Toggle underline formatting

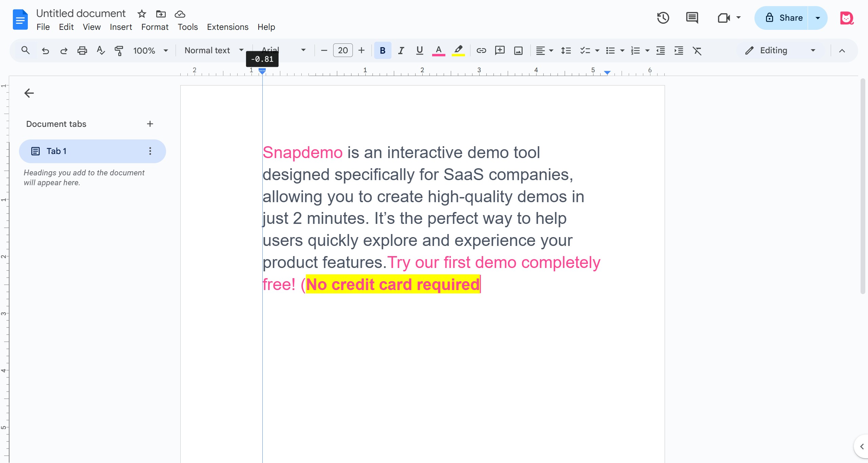(419, 51)
